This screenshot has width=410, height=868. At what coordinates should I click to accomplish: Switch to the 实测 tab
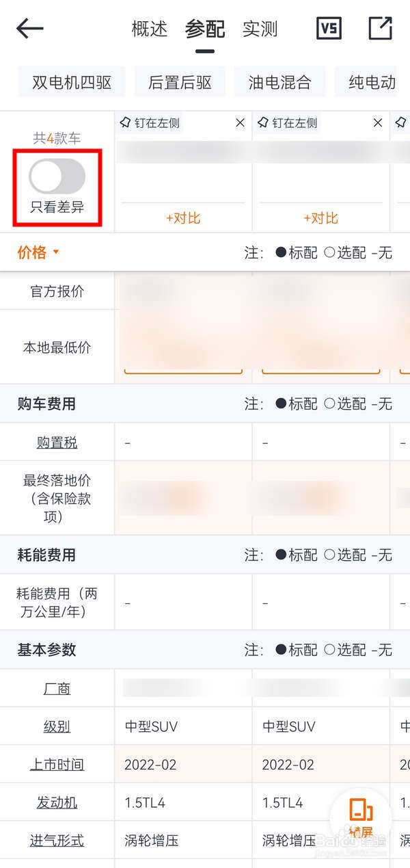260,29
